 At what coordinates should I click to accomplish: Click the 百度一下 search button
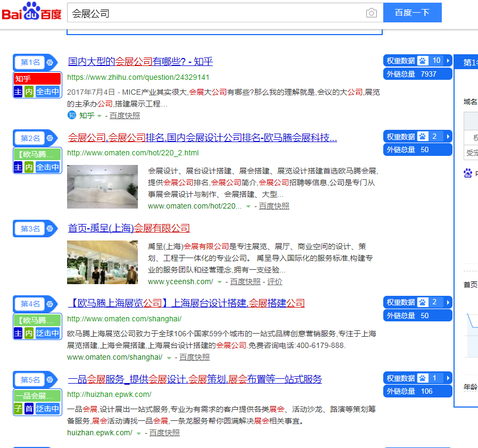(x=412, y=12)
